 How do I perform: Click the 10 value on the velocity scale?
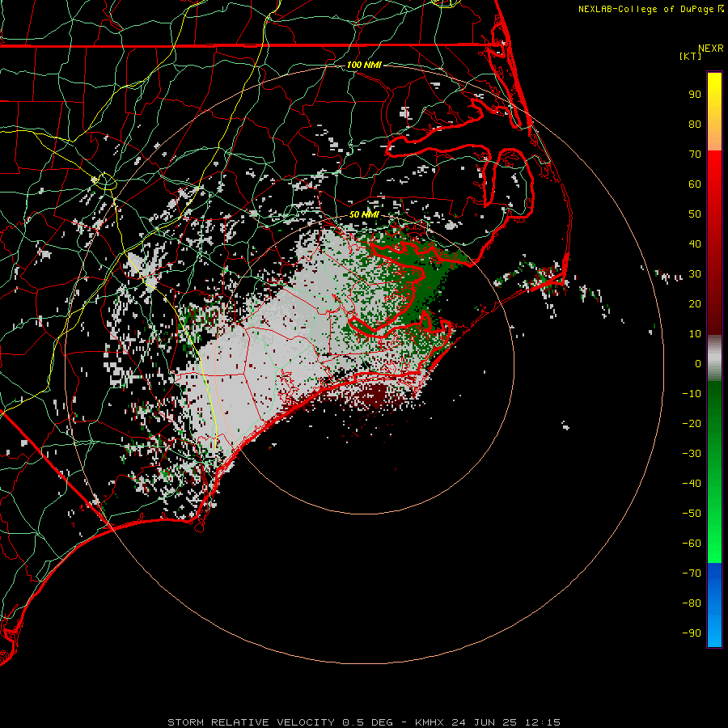695,334
